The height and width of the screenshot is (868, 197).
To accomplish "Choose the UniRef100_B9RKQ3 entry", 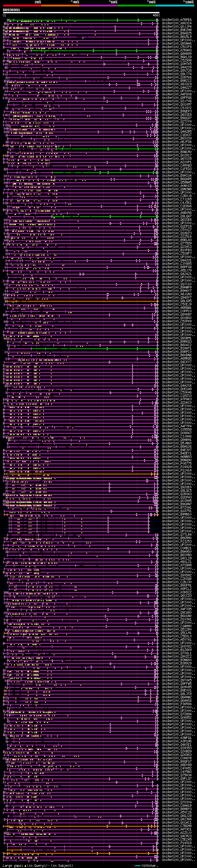I will pos(176,342).
